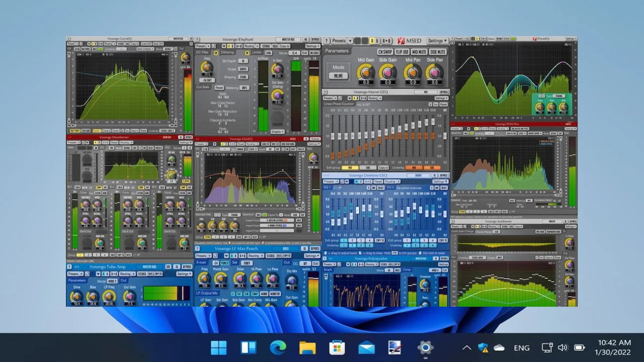Toggle the DC Filter ON switch in Elephant
644x362 pixels.
tap(216, 53)
